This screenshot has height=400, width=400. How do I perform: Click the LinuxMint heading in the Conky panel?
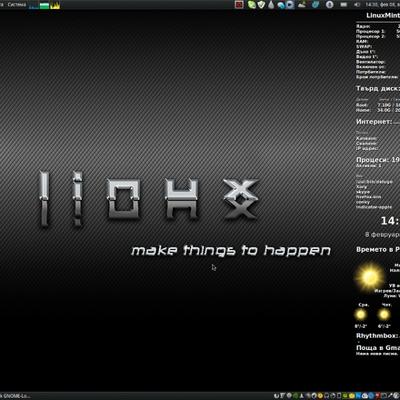pyautogui.click(x=383, y=15)
